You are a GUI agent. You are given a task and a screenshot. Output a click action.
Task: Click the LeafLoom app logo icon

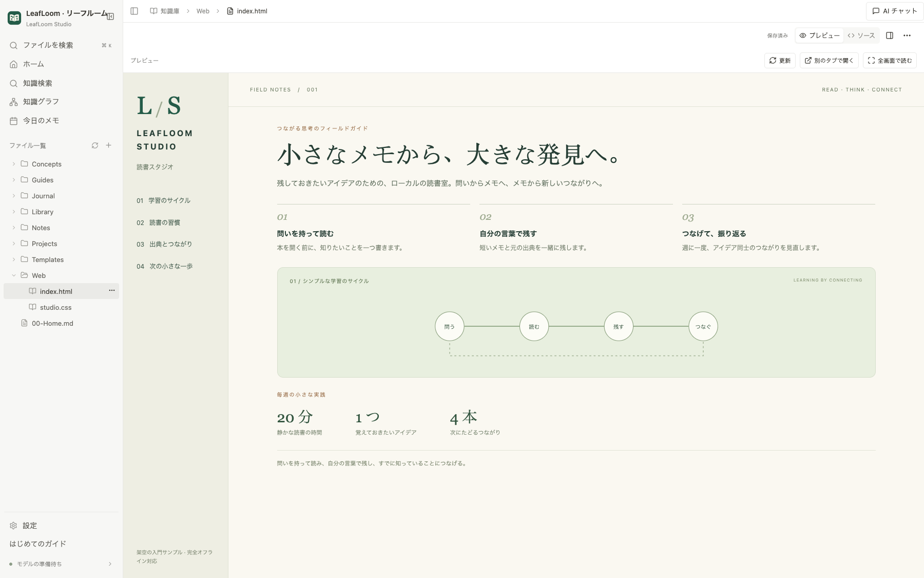point(14,18)
